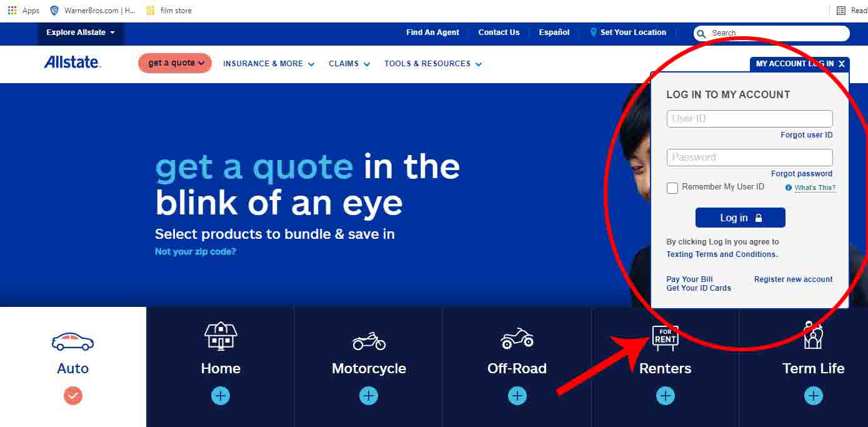Viewport: 868px width, 427px height.
Task: Click the Term Life product label
Action: [x=813, y=368]
